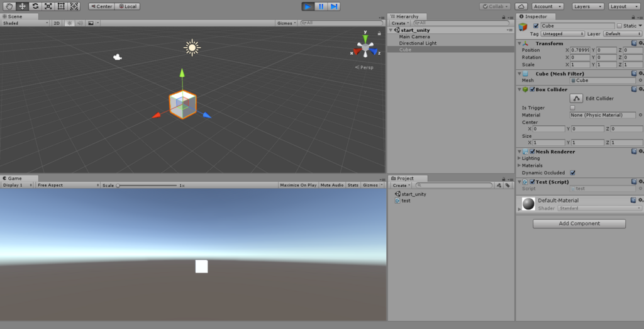Viewport: 644px width, 329px height.
Task: Click the Pause button
Action: point(321,6)
